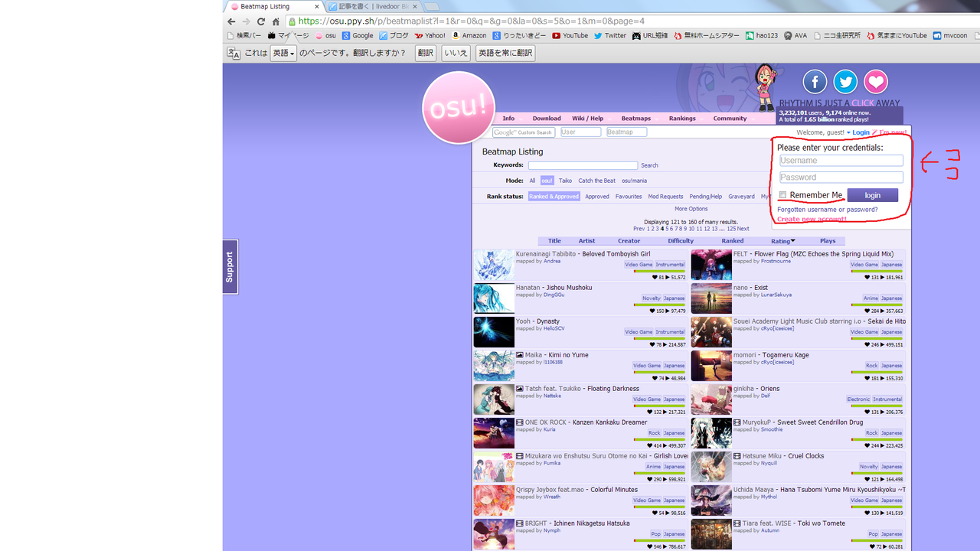Viewport: 980px width, 551px height.
Task: Click 英語を常に翻訳 button
Action: (x=505, y=54)
